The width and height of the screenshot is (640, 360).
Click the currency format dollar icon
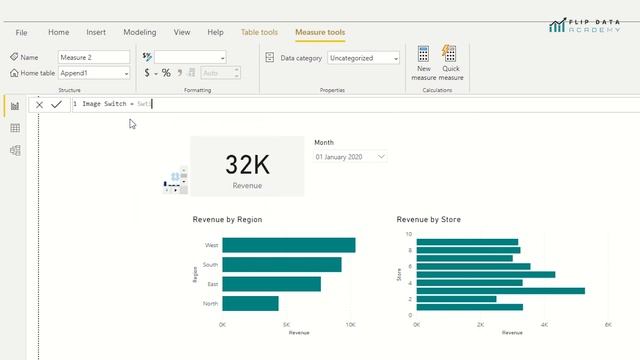(147, 73)
